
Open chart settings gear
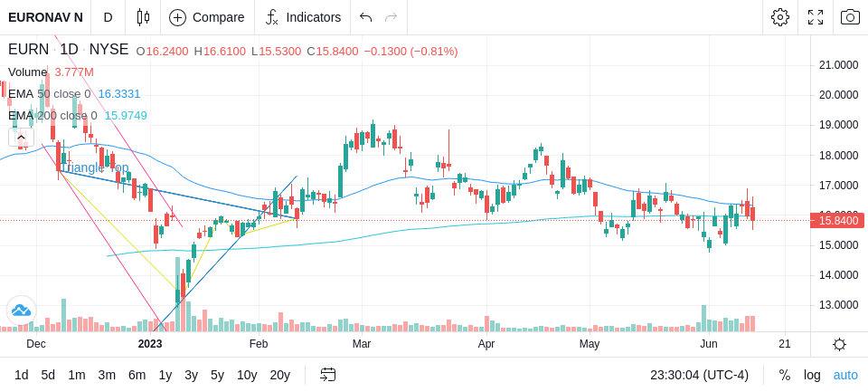(780, 17)
